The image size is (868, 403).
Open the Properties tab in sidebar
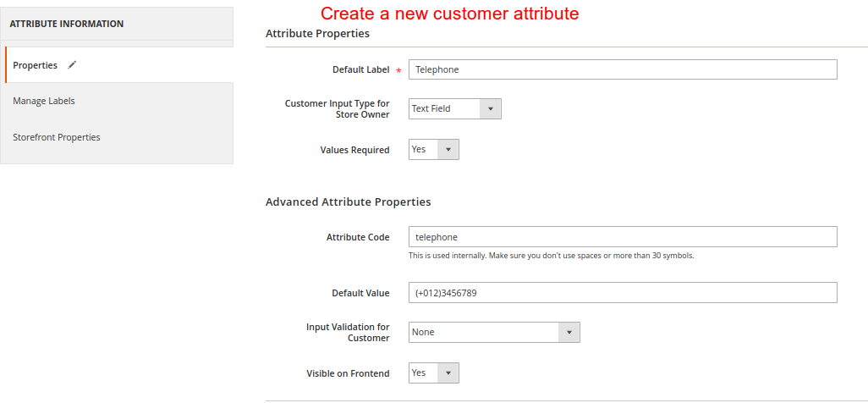(x=36, y=65)
